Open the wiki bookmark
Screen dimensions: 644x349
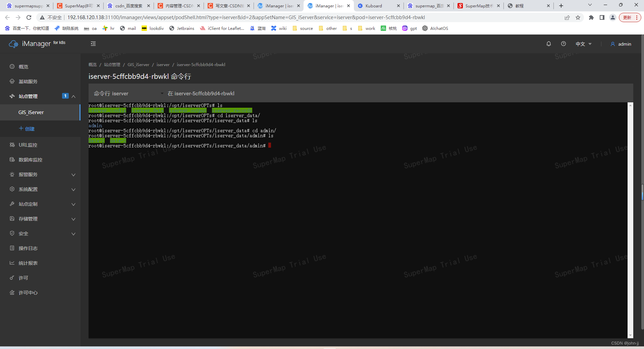click(x=279, y=29)
